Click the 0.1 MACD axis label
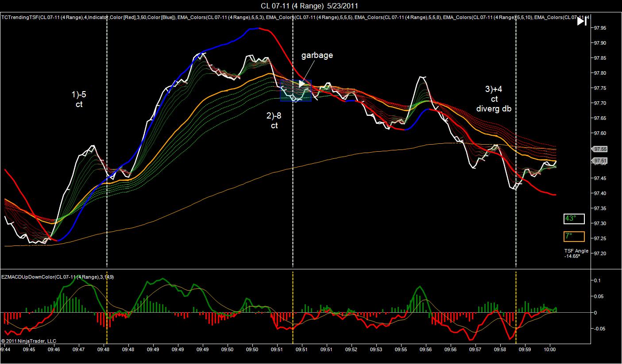The image size is (622, 364). (597, 280)
